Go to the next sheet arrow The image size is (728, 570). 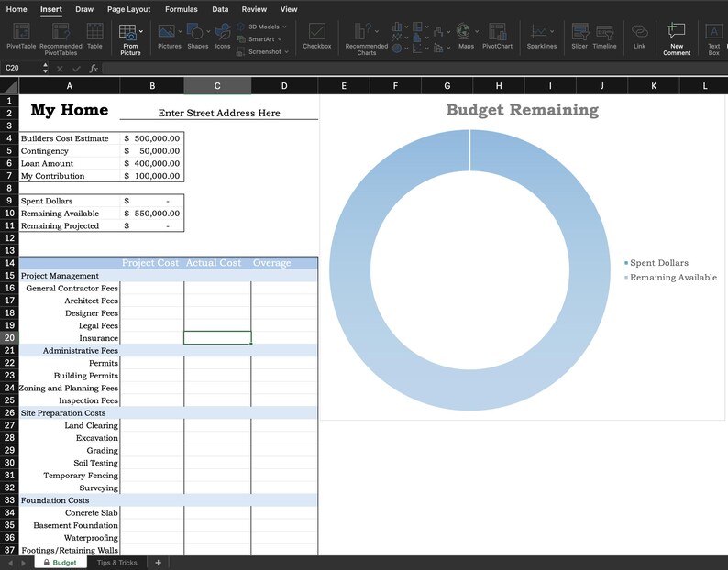23,563
